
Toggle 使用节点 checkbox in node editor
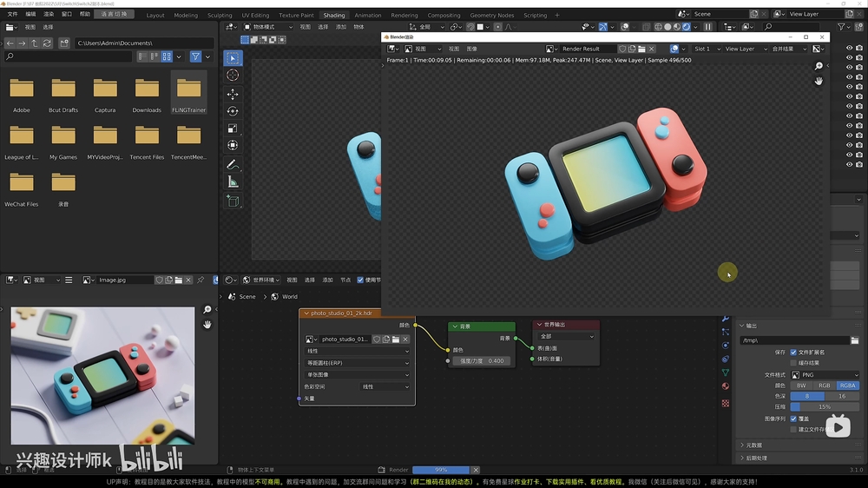(360, 280)
